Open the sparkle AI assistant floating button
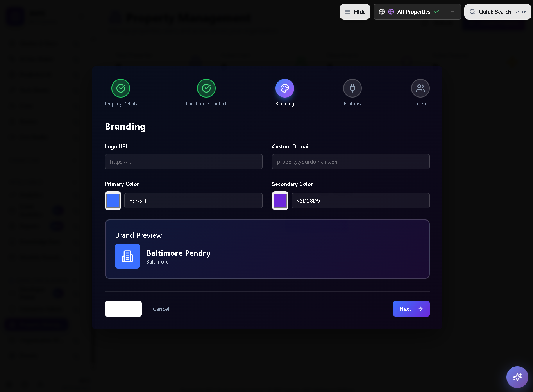The height and width of the screenshot is (392, 533). (x=517, y=377)
